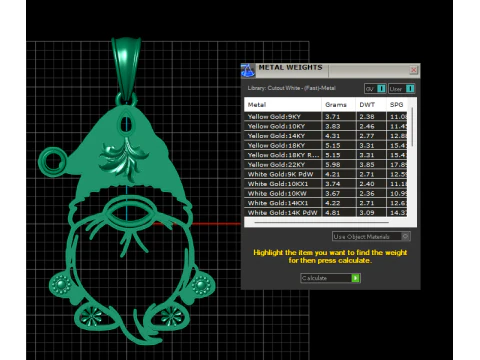Image resolution: width=480 pixels, height=360 pixels.
Task: Select the Yellow Gold:14KY row
Action: point(326,136)
